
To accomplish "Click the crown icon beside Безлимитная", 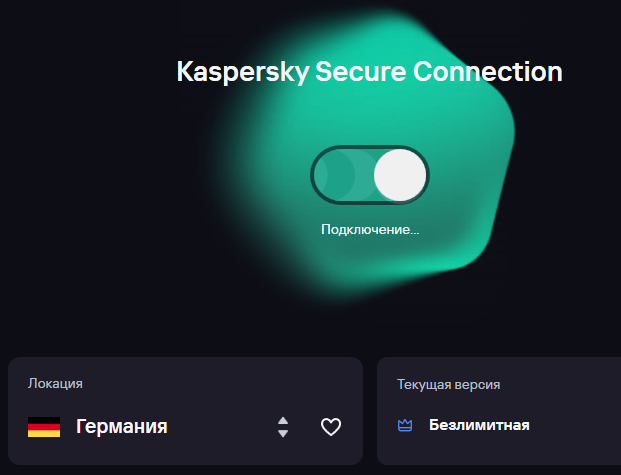I will click(405, 426).
